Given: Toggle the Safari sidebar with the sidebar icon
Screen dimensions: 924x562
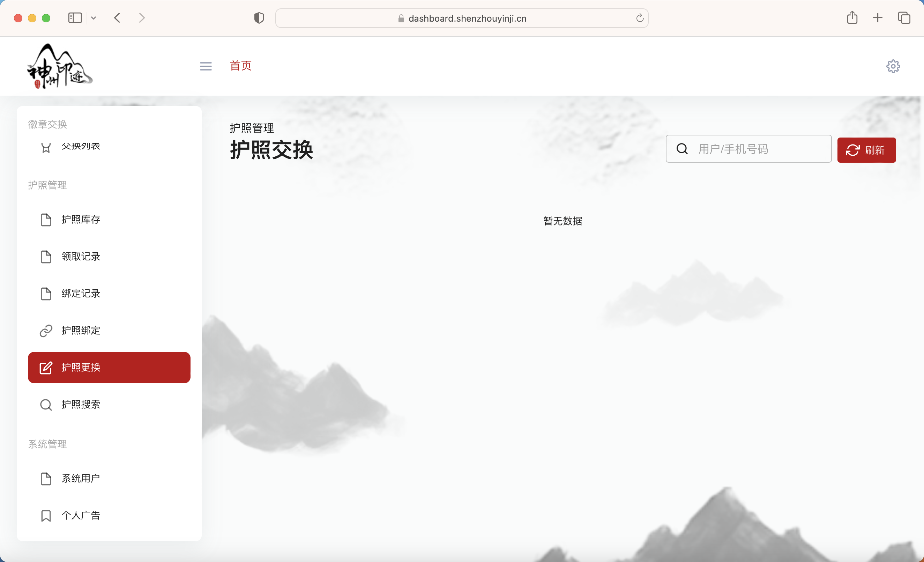Looking at the screenshot, I should [x=75, y=18].
